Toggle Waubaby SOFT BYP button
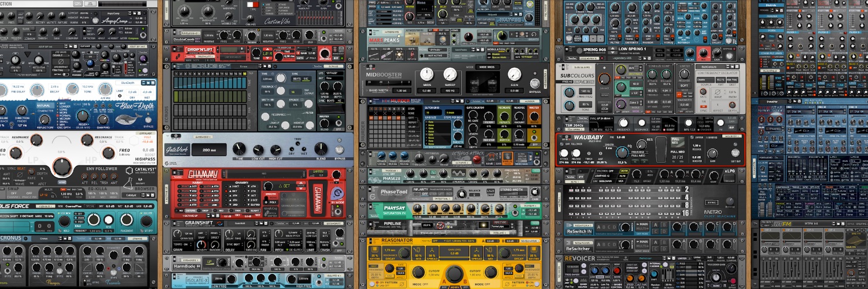This screenshot has height=289, width=868. tap(737, 153)
